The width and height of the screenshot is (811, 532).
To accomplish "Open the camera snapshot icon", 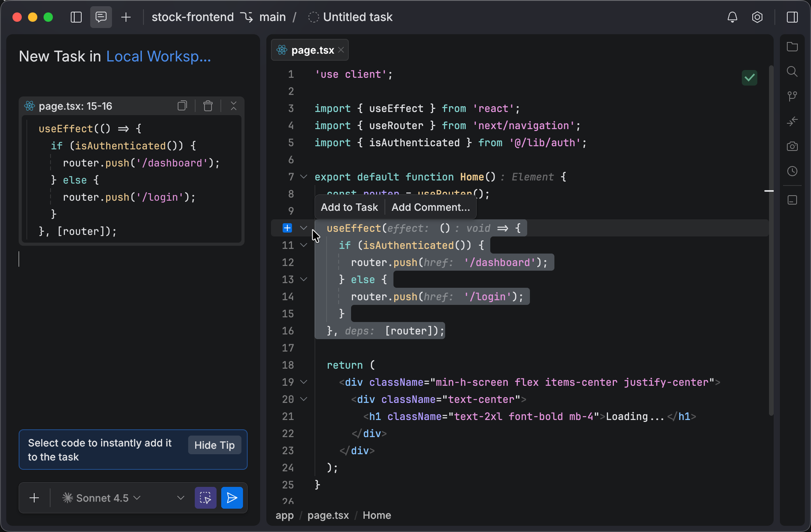I will pos(792,146).
